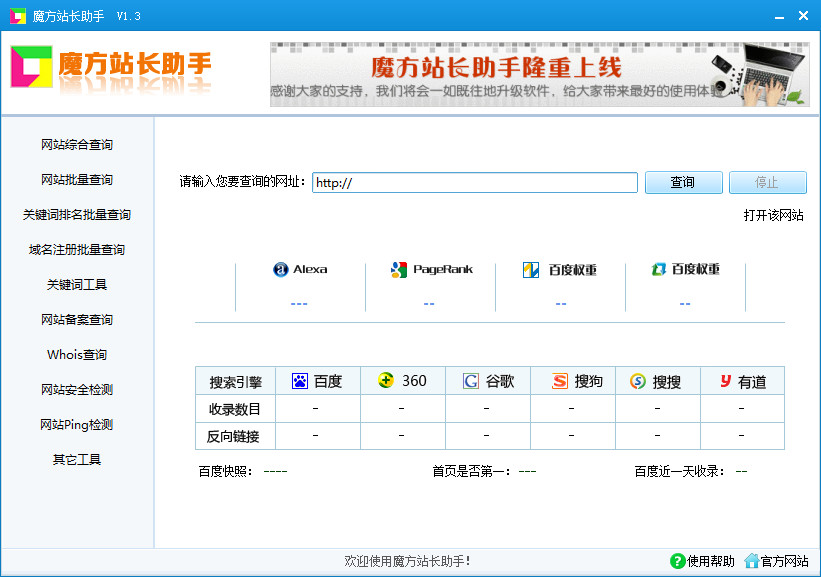
Task: Click the 停止 button
Action: [x=768, y=182]
